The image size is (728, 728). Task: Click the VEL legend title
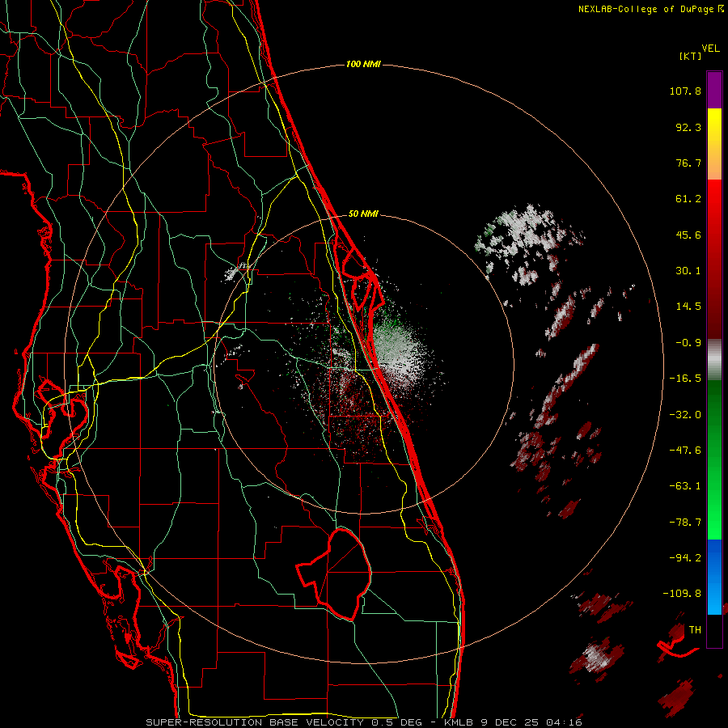pos(710,49)
